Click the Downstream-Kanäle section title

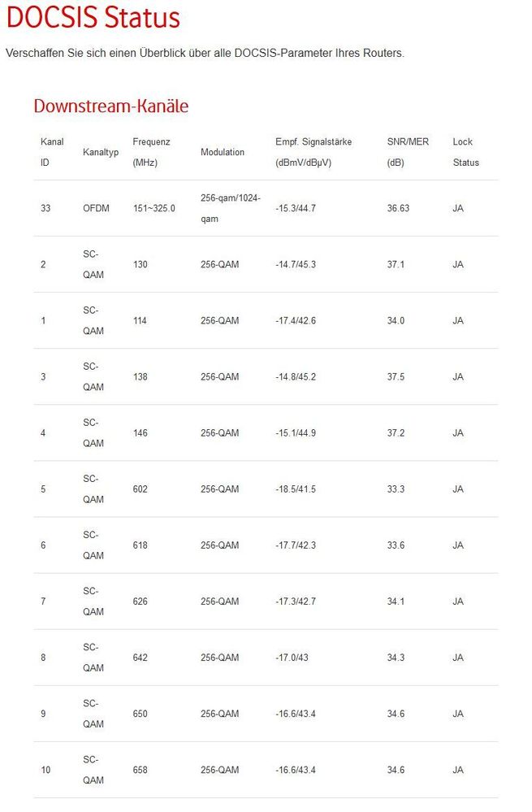coord(110,106)
